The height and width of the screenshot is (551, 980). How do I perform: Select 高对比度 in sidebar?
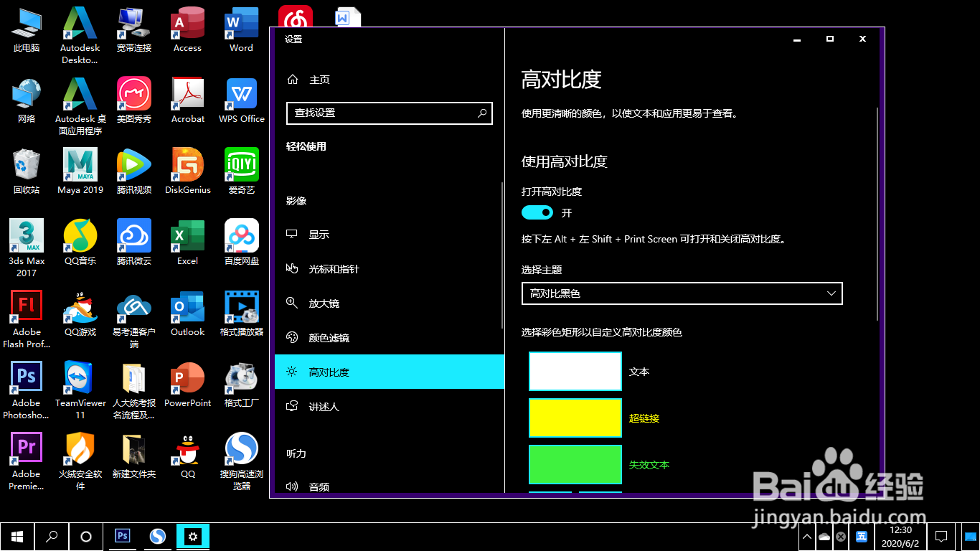(390, 372)
